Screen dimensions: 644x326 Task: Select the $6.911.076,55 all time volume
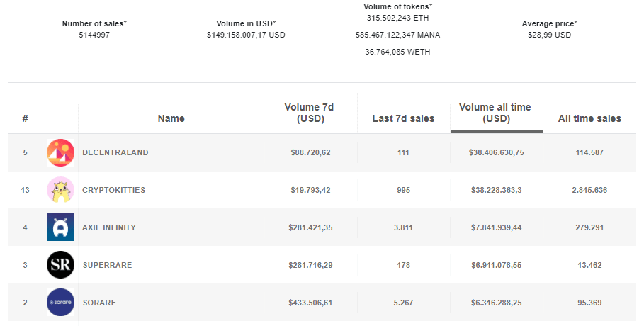click(496, 265)
